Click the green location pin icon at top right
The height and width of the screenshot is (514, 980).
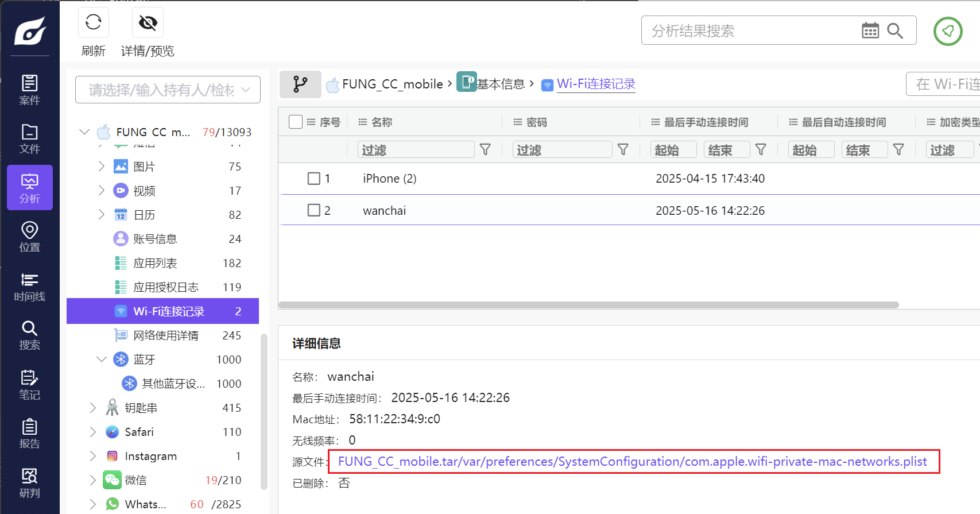click(x=947, y=31)
